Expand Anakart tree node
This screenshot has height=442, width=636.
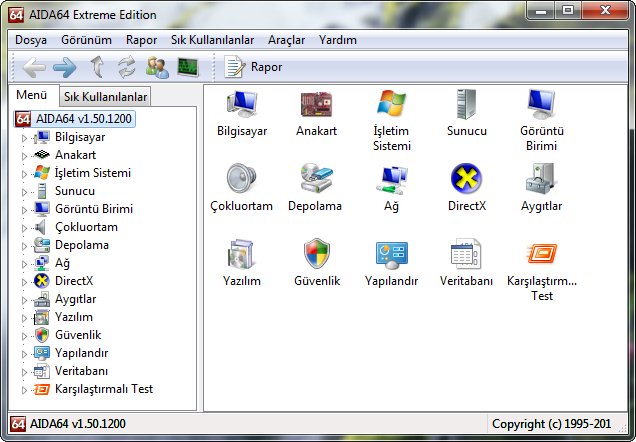pyautogui.click(x=24, y=156)
